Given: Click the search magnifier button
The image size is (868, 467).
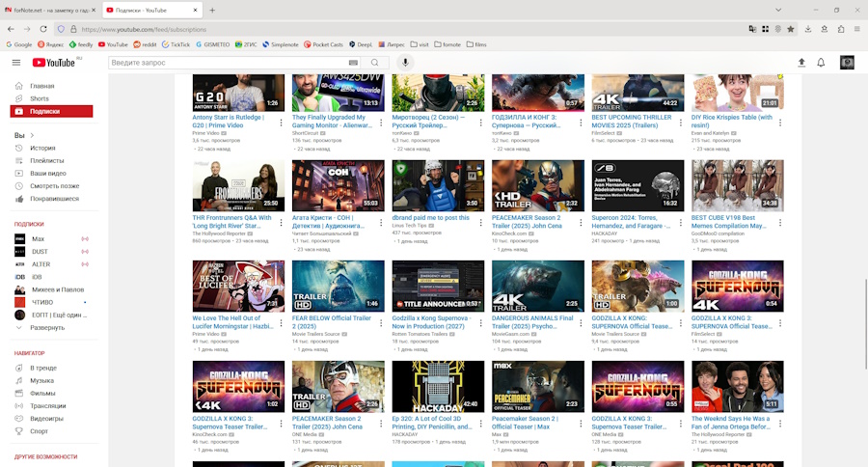Looking at the screenshot, I should pos(375,63).
